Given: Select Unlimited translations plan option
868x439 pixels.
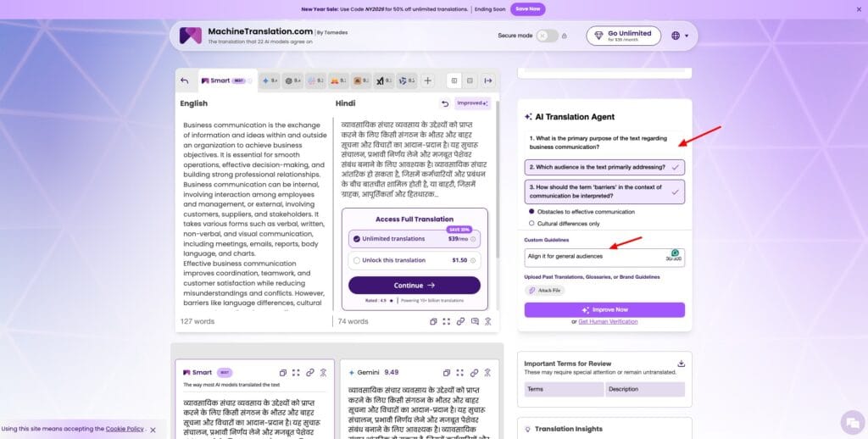Looking at the screenshot, I should tap(415, 239).
